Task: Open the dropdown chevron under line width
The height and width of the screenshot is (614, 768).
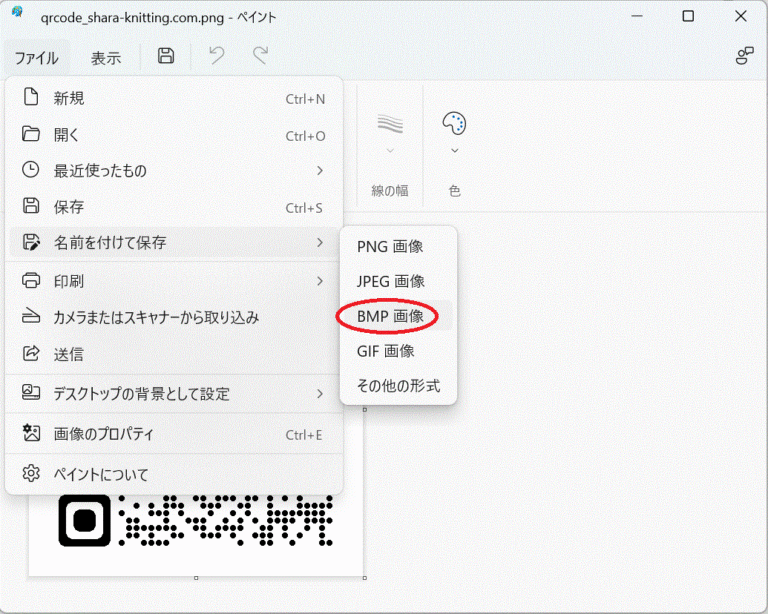Action: [390, 151]
